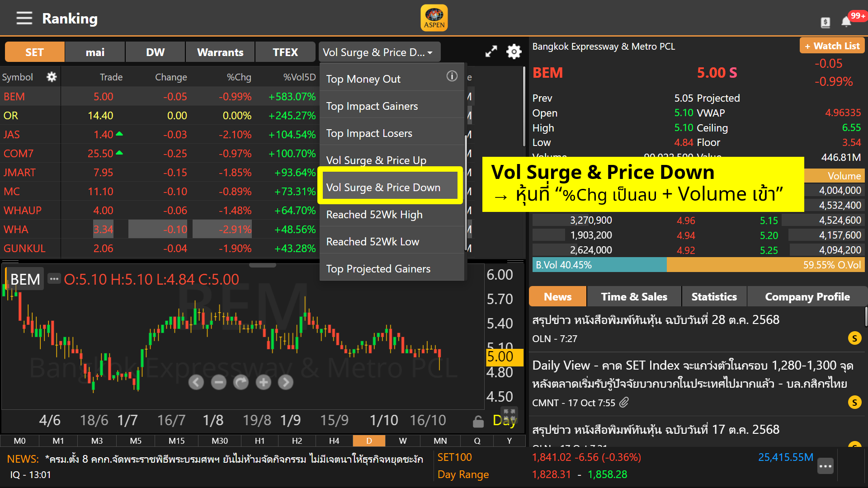
Task: Switch to the Time & Sales tab
Action: (634, 296)
